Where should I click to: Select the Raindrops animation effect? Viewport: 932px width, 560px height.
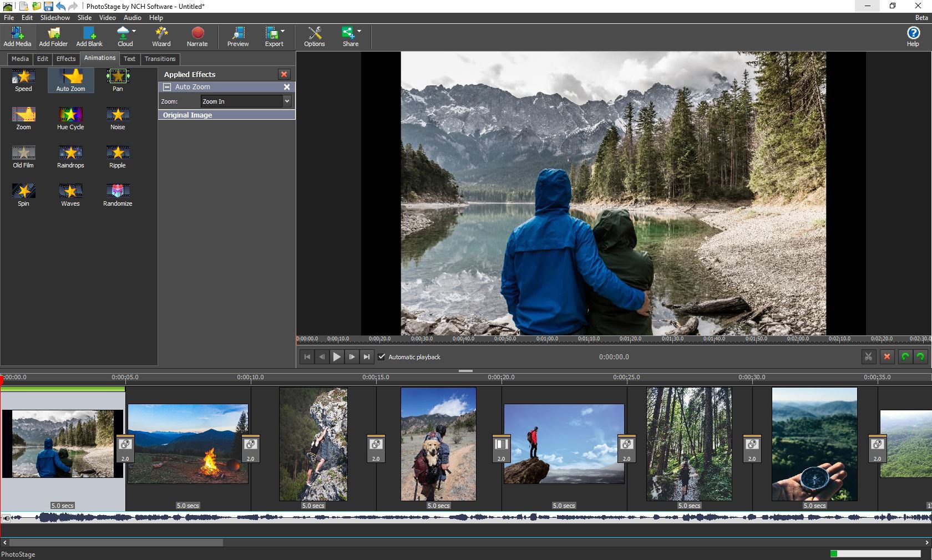tap(70, 156)
